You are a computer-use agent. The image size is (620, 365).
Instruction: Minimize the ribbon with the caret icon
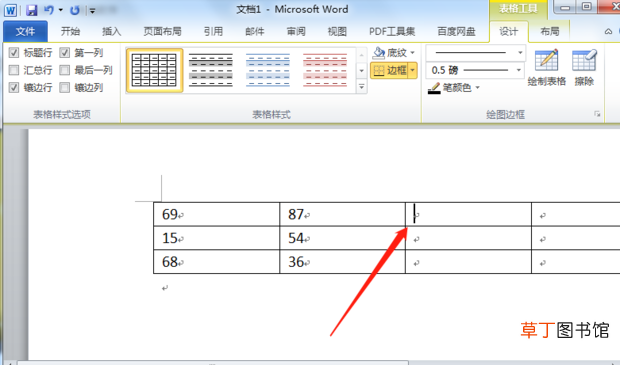point(609,31)
